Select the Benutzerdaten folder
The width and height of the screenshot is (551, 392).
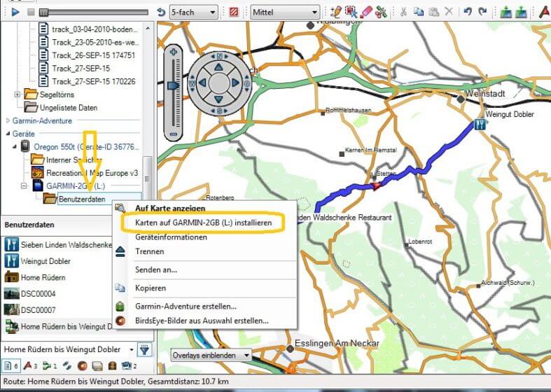point(82,199)
